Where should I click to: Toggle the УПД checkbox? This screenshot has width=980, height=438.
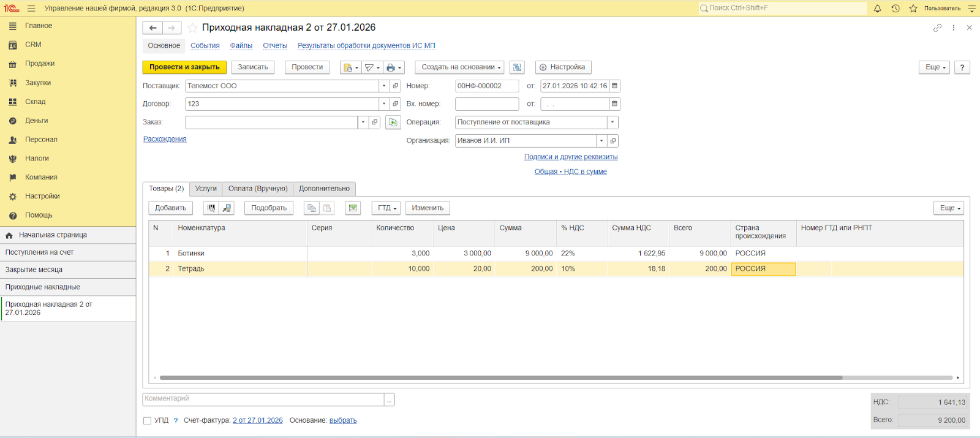(147, 421)
